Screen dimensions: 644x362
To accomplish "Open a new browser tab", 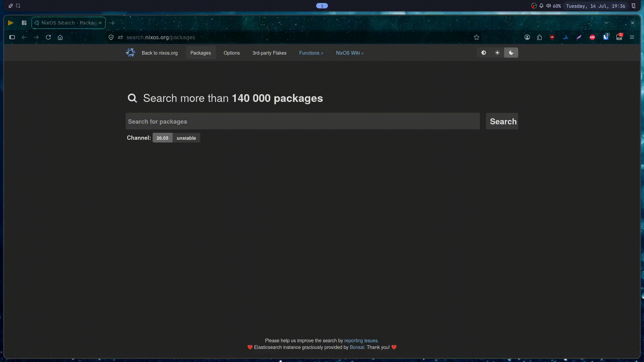I will (113, 23).
